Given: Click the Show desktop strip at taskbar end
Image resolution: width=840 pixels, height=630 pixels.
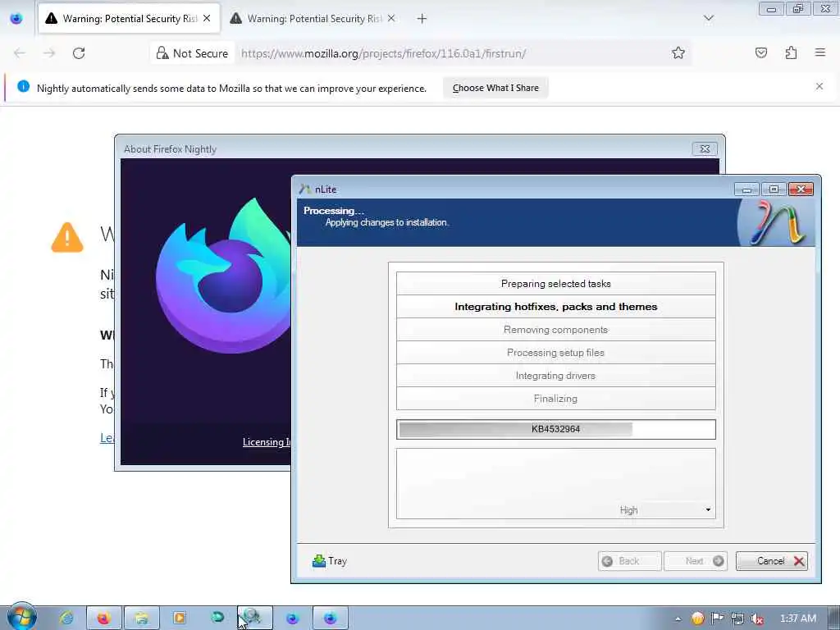Looking at the screenshot, I should coord(833,619).
